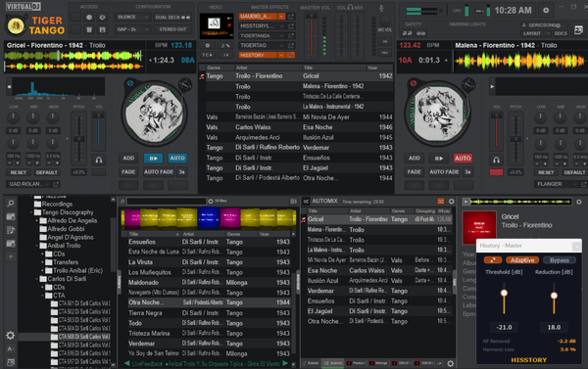The width and height of the screenshot is (588, 369).
Task: Click the left deck play/pause button
Action: tap(154, 159)
